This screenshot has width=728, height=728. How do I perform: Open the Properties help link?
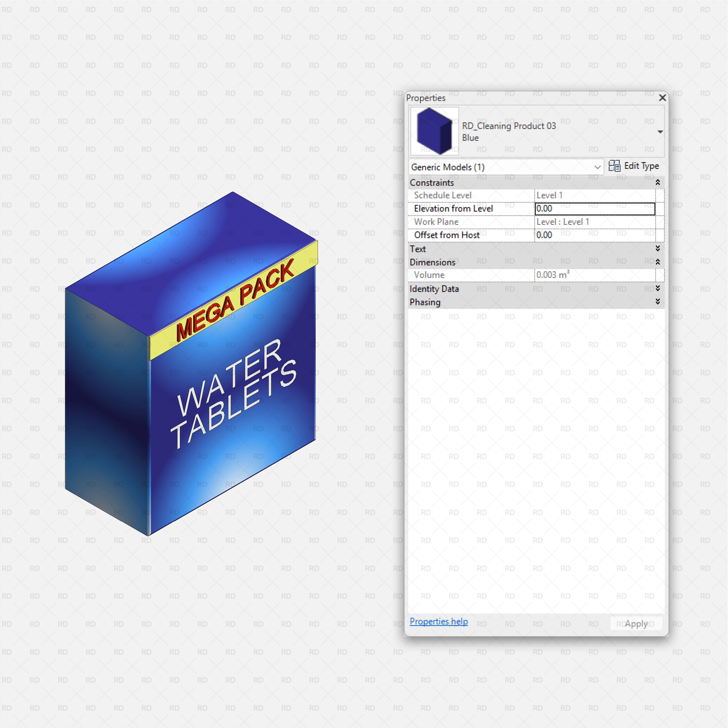click(x=439, y=621)
